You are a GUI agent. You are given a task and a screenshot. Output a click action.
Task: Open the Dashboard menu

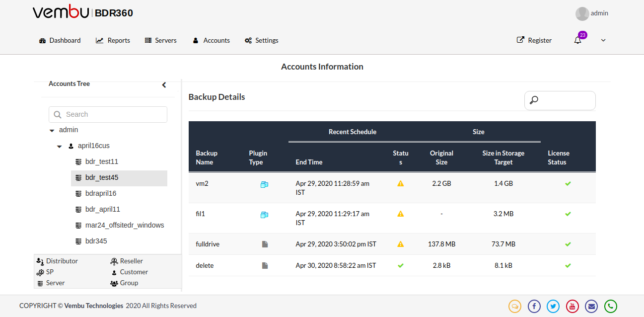60,40
